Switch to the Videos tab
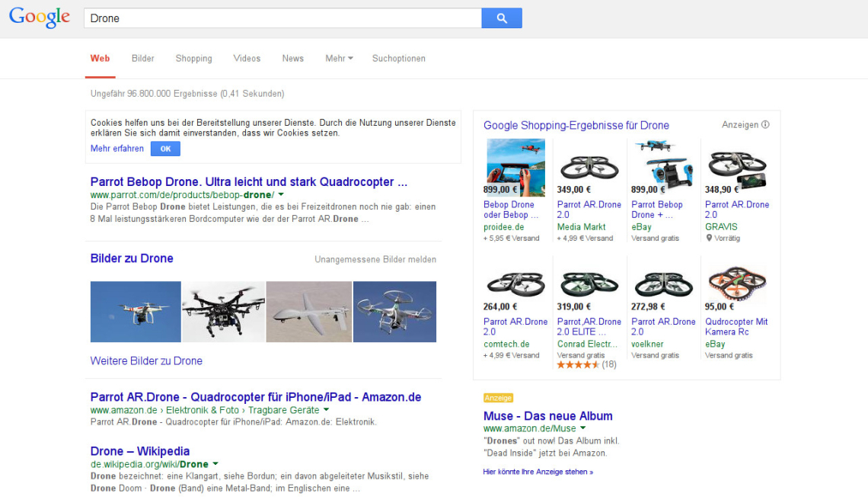The height and width of the screenshot is (503, 868). 247,58
